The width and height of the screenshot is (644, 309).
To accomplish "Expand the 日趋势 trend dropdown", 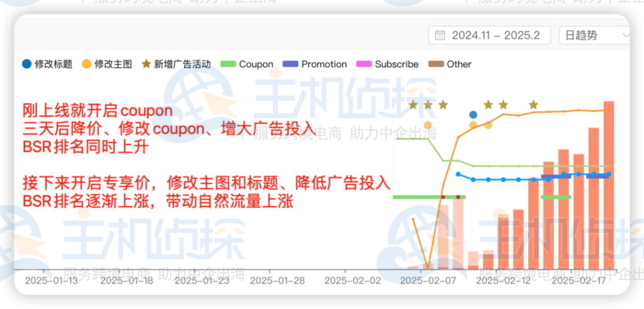I will click(596, 35).
